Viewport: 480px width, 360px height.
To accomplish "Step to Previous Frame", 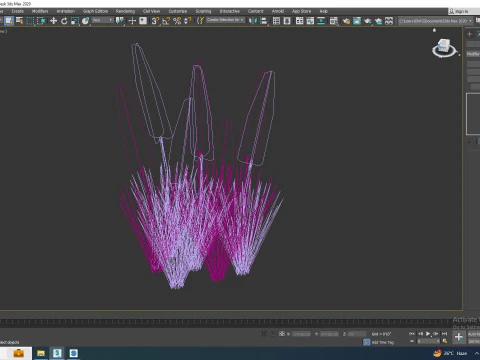I will (x=420, y=333).
